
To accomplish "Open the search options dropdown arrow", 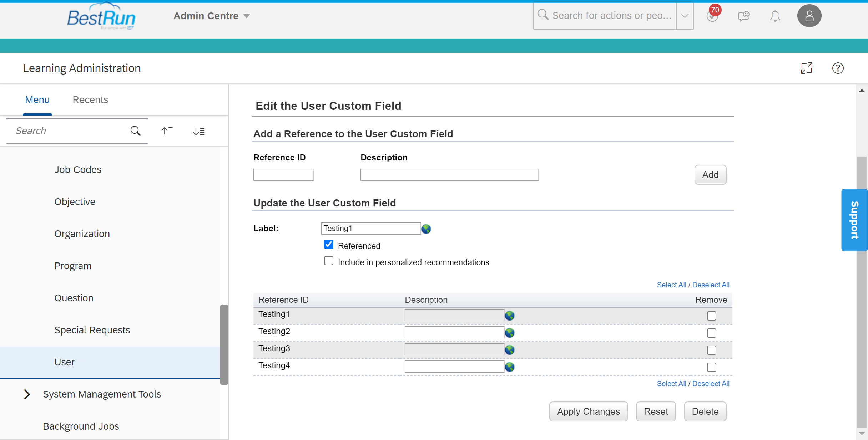I will 685,16.
